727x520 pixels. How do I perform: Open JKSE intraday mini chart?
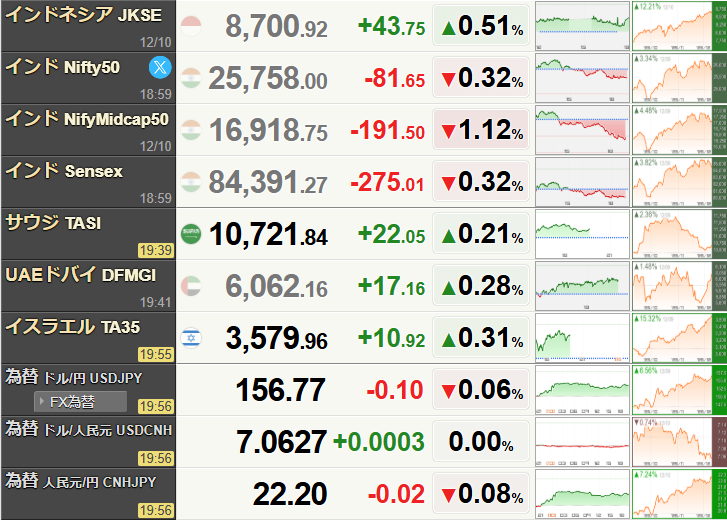tap(582, 26)
